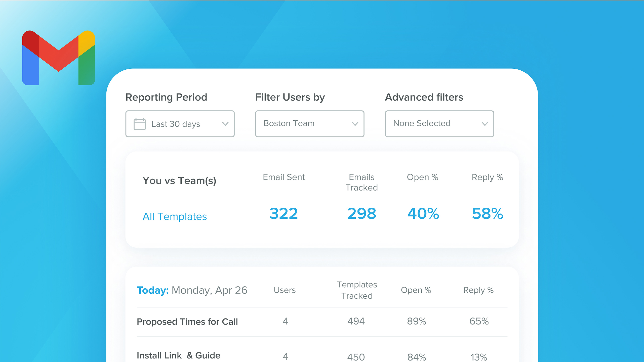The image size is (644, 362).
Task: Click the Open % column header
Action: [x=422, y=177]
